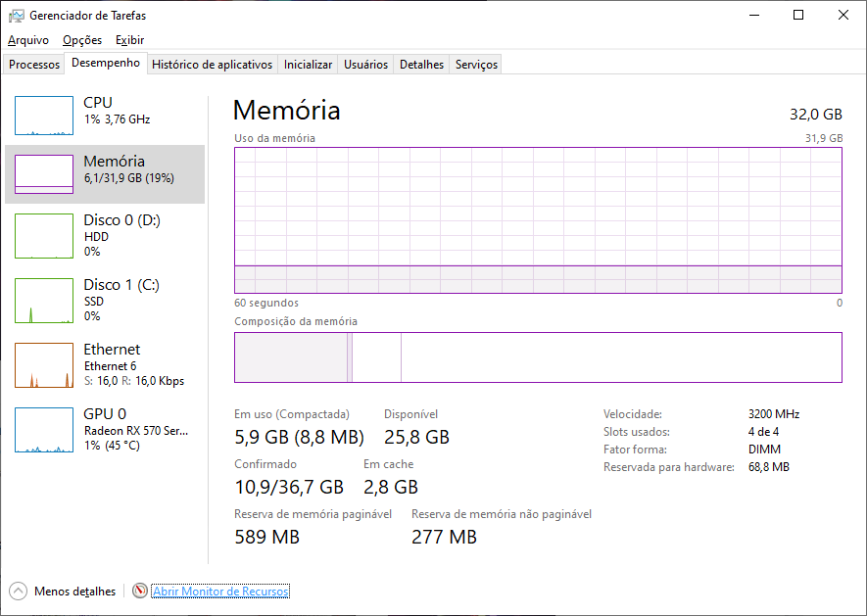This screenshot has width=867, height=616.
Task: Open the Opções menu
Action: (x=82, y=40)
